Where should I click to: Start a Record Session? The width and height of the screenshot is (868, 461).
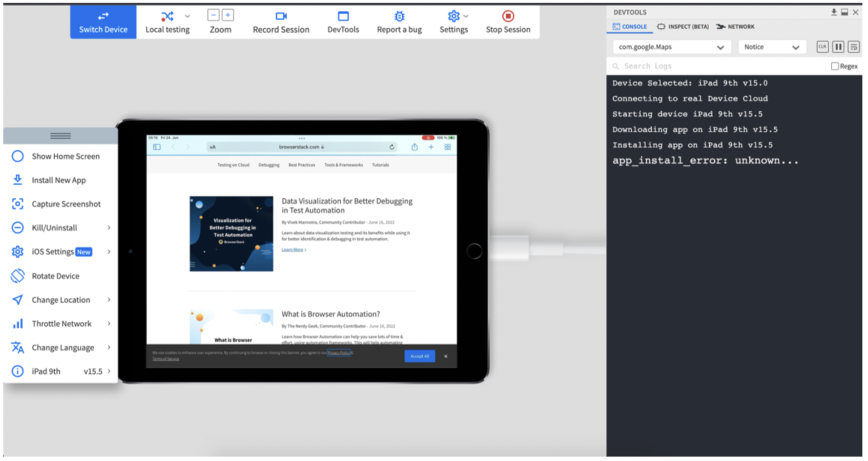(x=281, y=21)
